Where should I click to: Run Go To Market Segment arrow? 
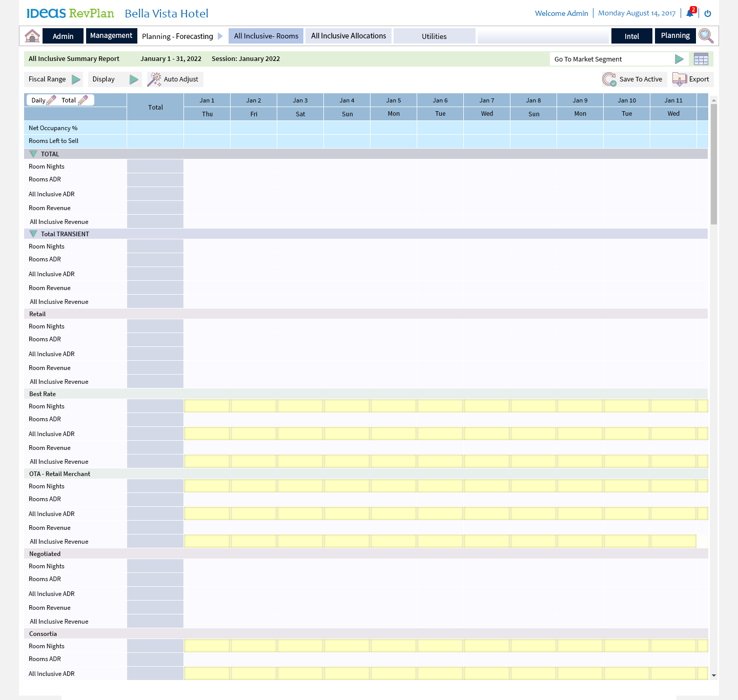(x=679, y=59)
